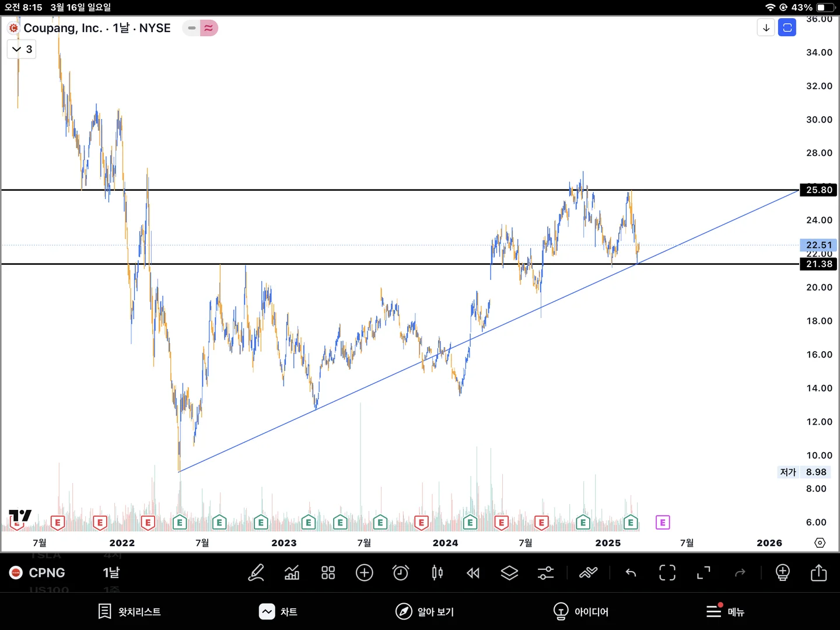
Task: Create an alert with the clock icon
Action: (x=401, y=573)
